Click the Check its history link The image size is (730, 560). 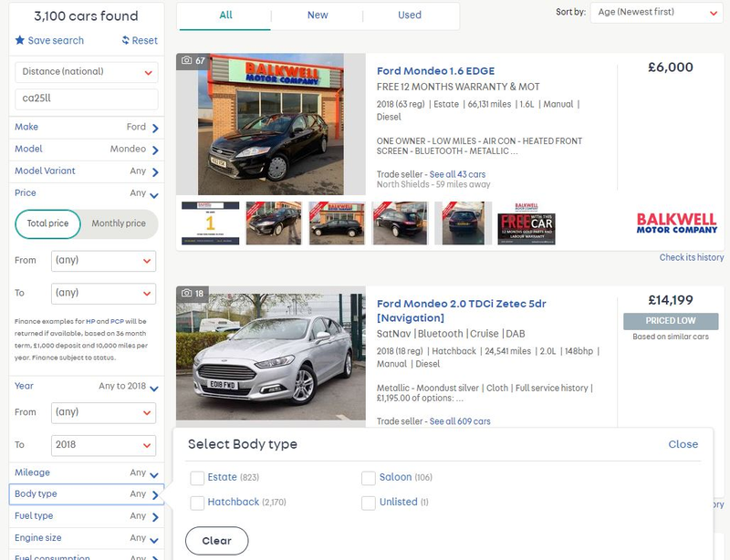click(x=692, y=257)
